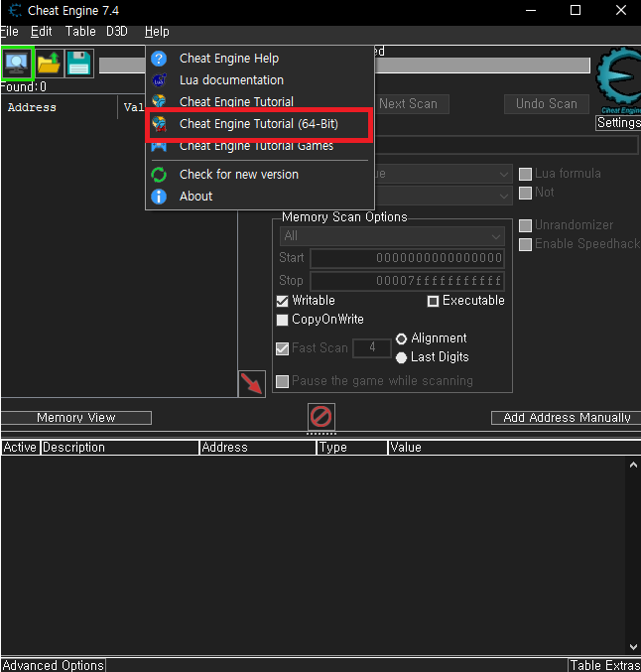Click the Active column header

point(20,448)
